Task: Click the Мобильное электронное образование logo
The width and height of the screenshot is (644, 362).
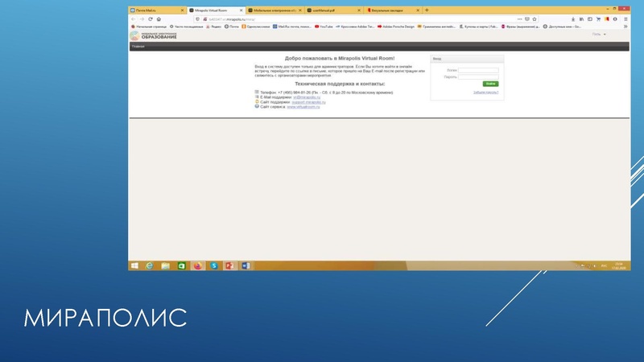Action: click(154, 36)
